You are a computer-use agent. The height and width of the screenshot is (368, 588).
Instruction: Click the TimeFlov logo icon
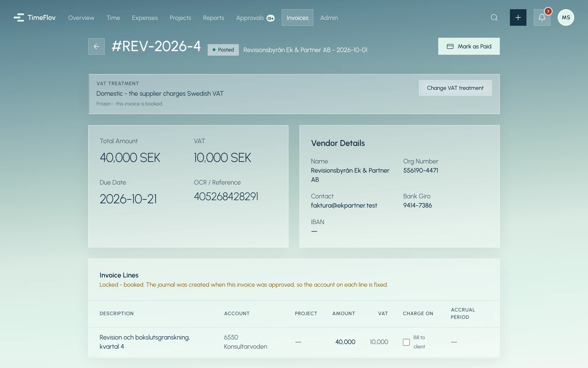click(19, 18)
